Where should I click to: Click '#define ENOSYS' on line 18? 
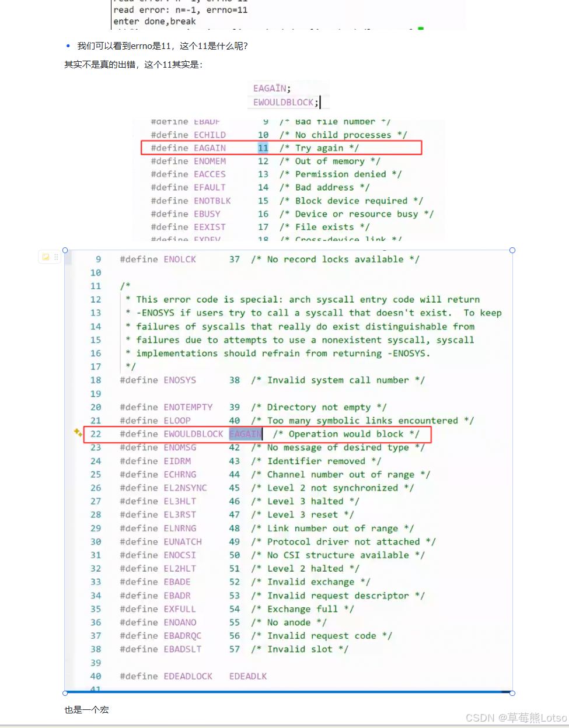(158, 380)
